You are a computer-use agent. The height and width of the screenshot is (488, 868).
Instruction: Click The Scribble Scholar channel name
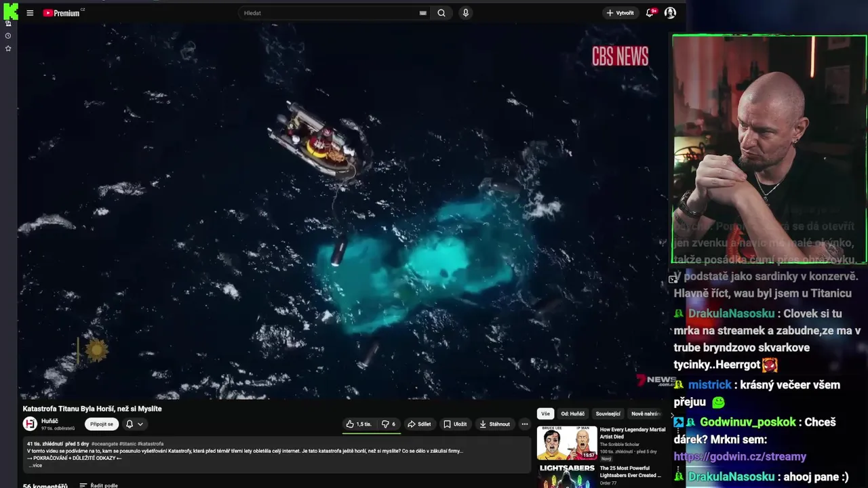(x=618, y=445)
